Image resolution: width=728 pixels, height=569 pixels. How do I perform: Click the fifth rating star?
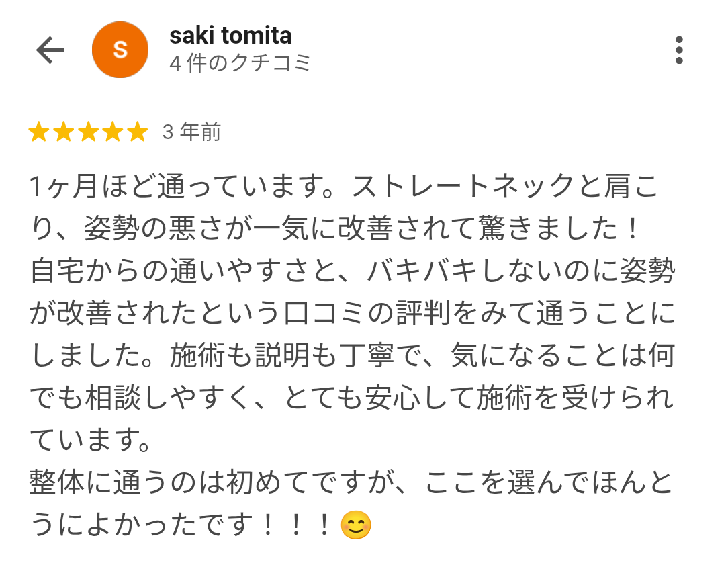click(138, 132)
